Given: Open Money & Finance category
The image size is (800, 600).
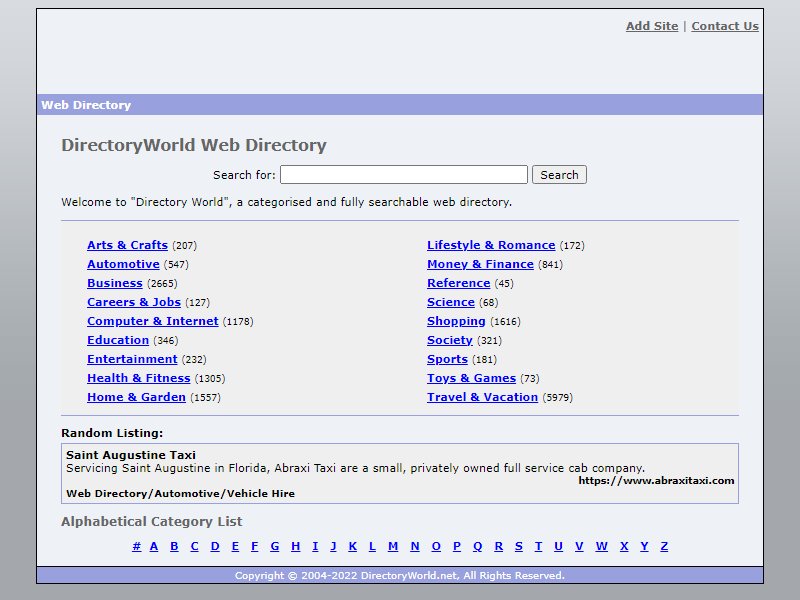Looking at the screenshot, I should (x=480, y=264).
